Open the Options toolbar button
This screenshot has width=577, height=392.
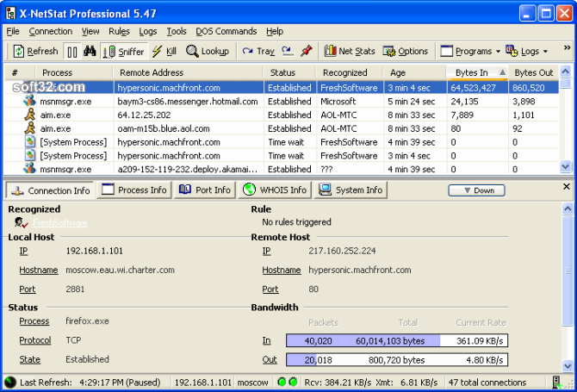click(x=406, y=51)
